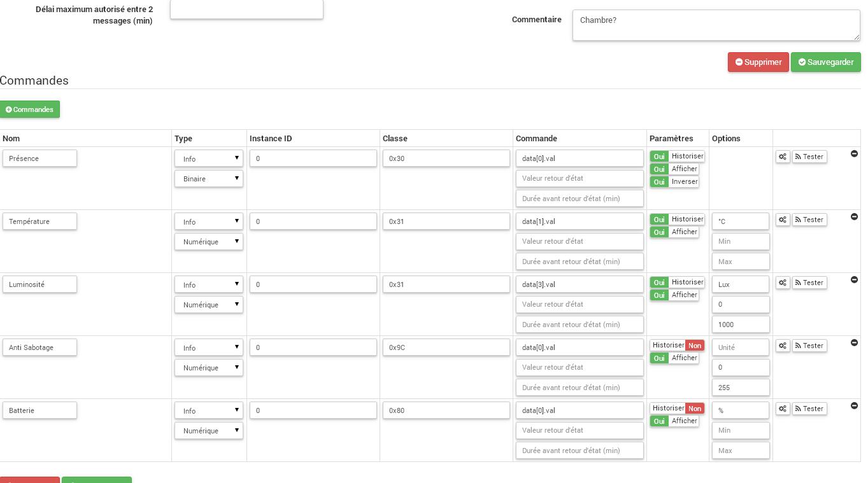Test the Luminosité command
868x483 pixels.
tap(809, 283)
